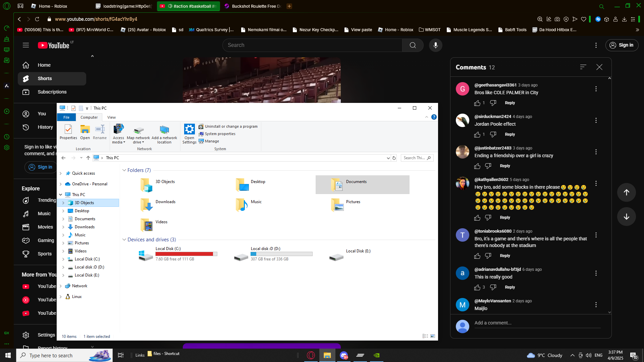
Task: Expand the 3D Objects tree node
Action: coord(63,203)
